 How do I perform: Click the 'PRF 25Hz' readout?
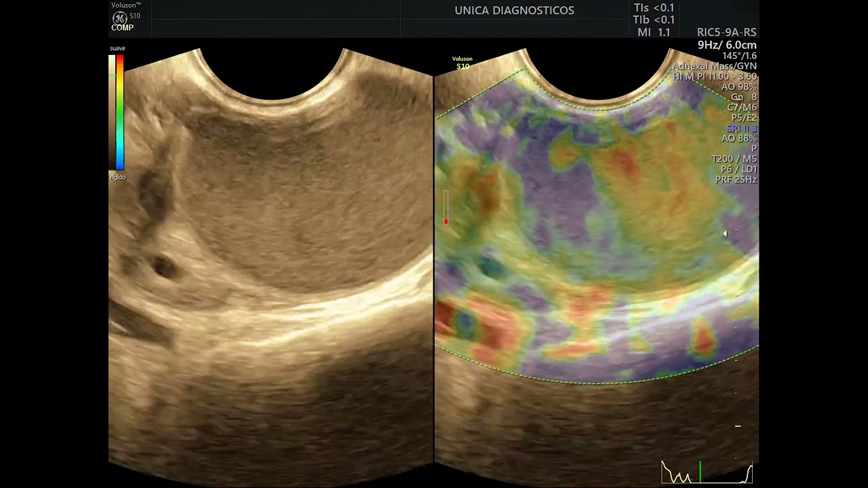[736, 180]
